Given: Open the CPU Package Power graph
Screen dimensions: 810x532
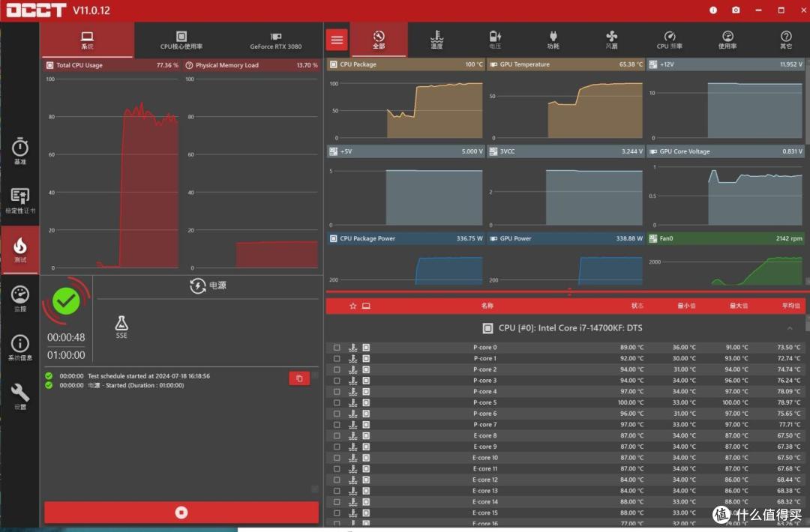Looking at the screenshot, I should 406,259.
